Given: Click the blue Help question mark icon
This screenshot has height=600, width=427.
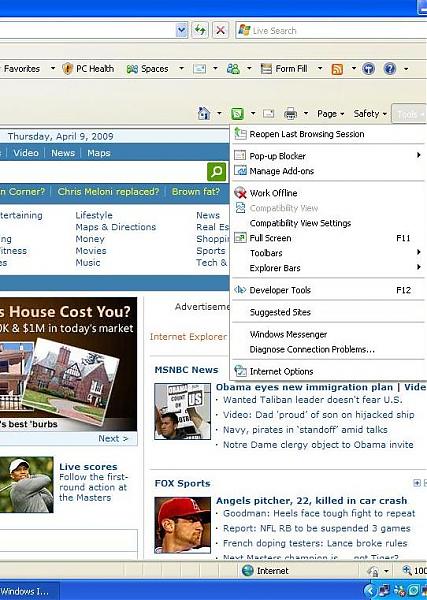Looking at the screenshot, I should pos(390,69).
